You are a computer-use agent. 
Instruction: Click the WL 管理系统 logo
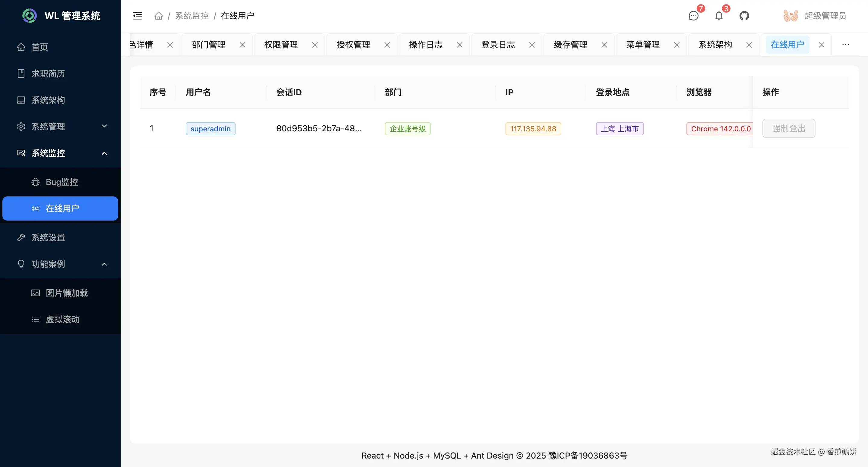(x=60, y=15)
